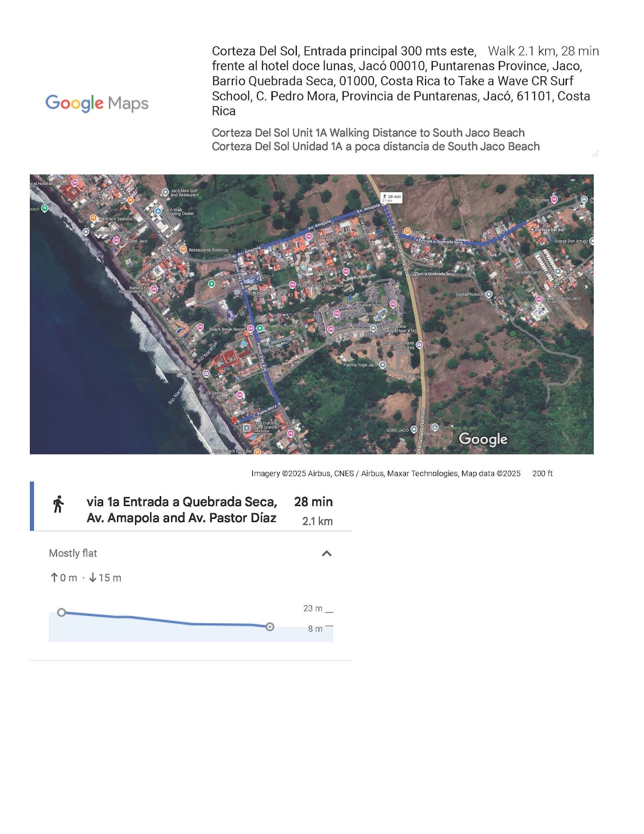The height and width of the screenshot is (834, 644).
Task: Click the walking person icon in the route summary
Action: point(58,504)
